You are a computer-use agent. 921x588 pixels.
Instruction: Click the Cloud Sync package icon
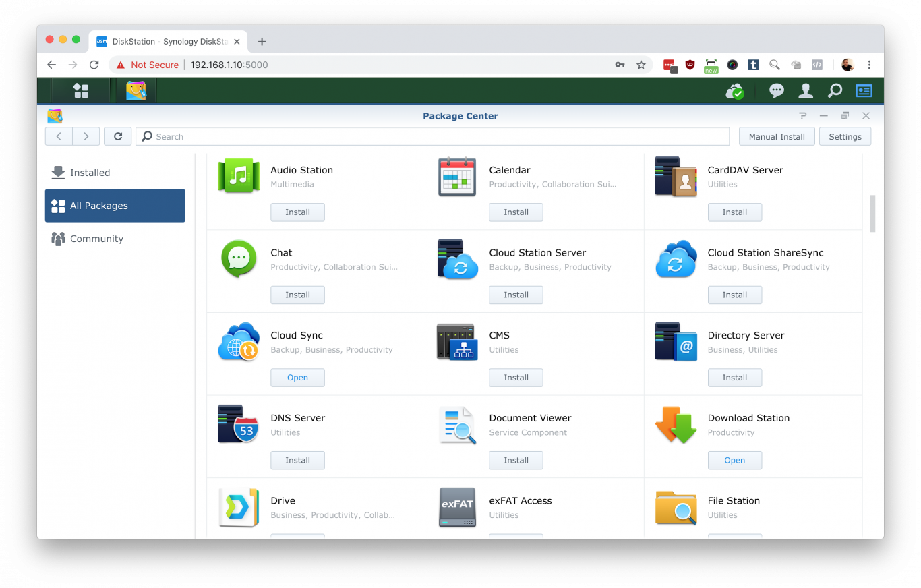pos(239,342)
